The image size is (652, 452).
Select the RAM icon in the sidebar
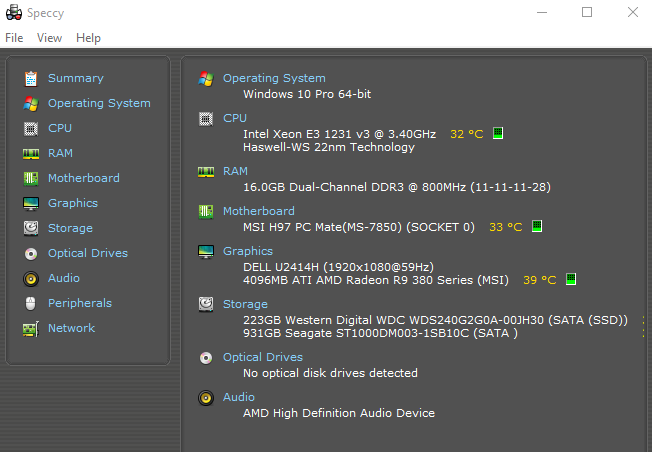point(30,153)
